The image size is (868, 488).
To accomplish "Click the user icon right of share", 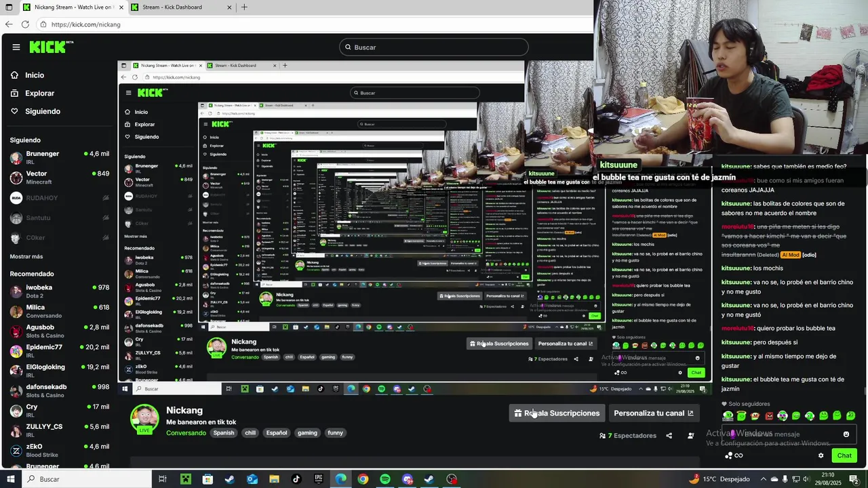I will pyautogui.click(x=691, y=436).
